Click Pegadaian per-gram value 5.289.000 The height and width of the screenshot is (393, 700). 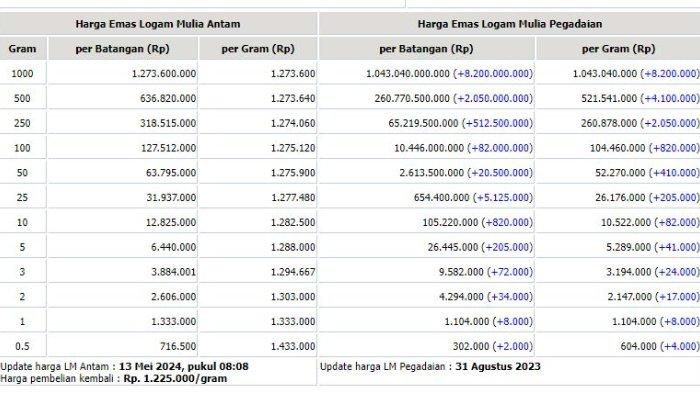(629, 247)
